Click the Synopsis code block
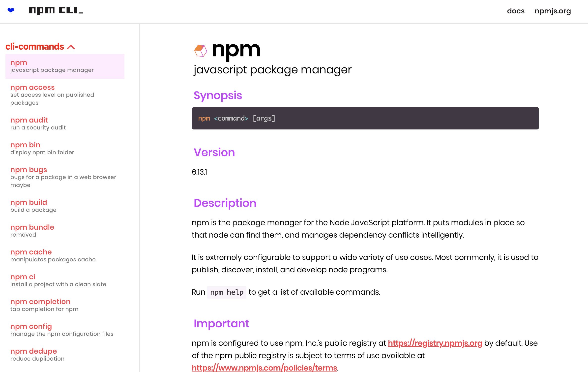Screen dimensions: 588x372 [365, 118]
